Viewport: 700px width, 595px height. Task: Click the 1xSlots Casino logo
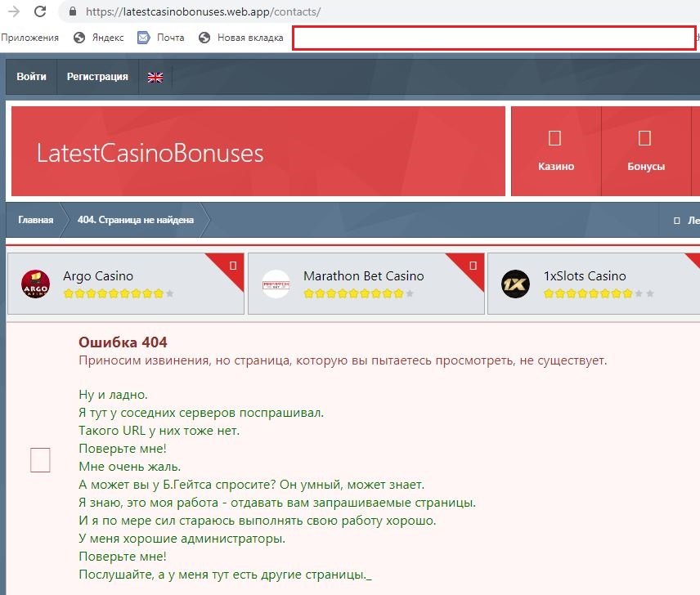tap(515, 284)
